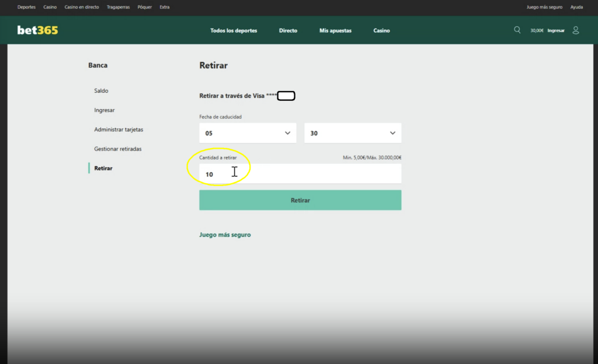The height and width of the screenshot is (364, 598).
Task: Click the 30,00€ balance in header
Action: pos(537,30)
